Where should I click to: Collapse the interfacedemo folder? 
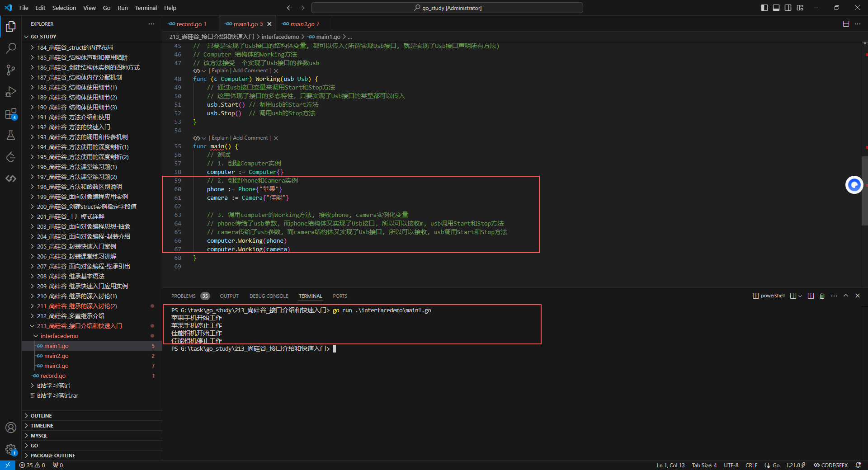click(x=92, y=336)
